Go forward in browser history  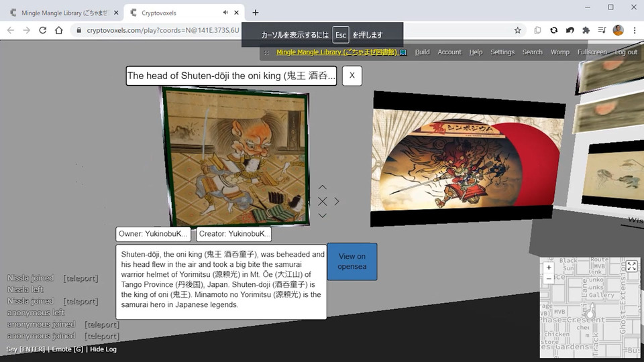pyautogui.click(x=27, y=30)
